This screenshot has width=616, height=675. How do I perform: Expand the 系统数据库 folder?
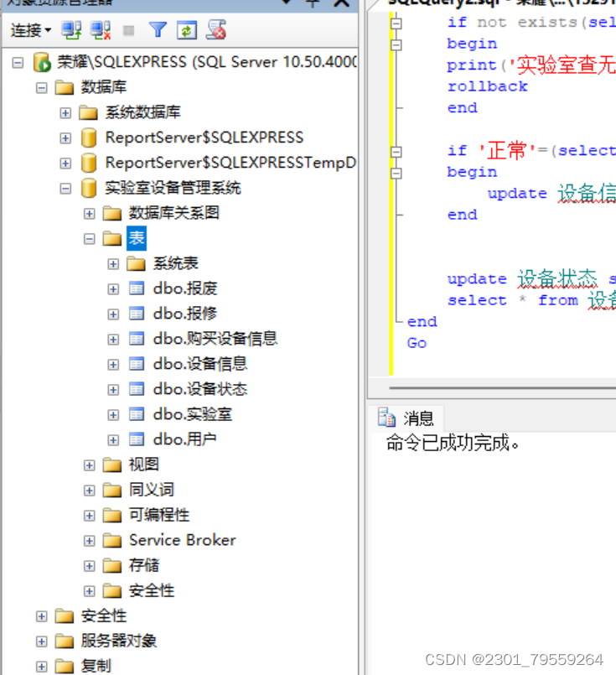tap(65, 113)
